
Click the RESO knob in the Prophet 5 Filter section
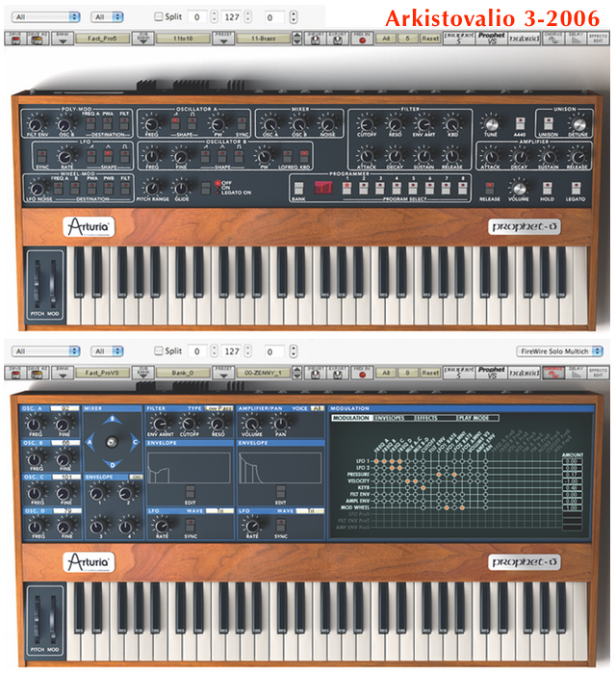[395, 124]
